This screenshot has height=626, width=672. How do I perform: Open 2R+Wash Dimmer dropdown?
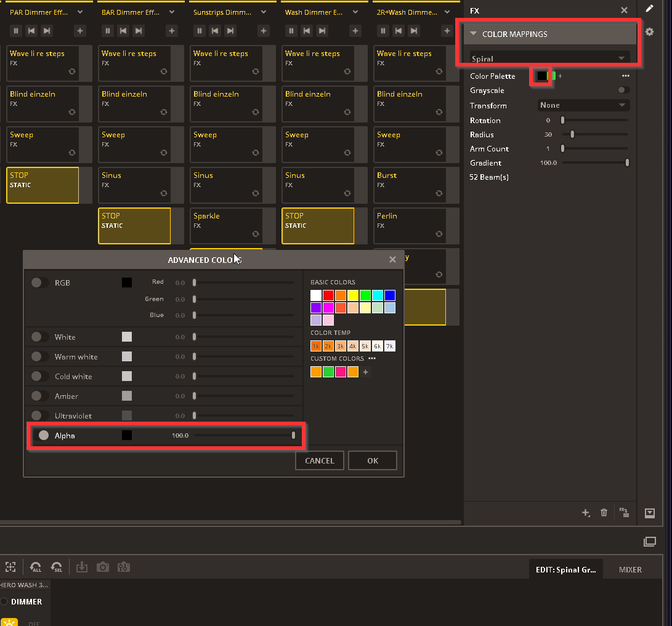pyautogui.click(x=447, y=12)
